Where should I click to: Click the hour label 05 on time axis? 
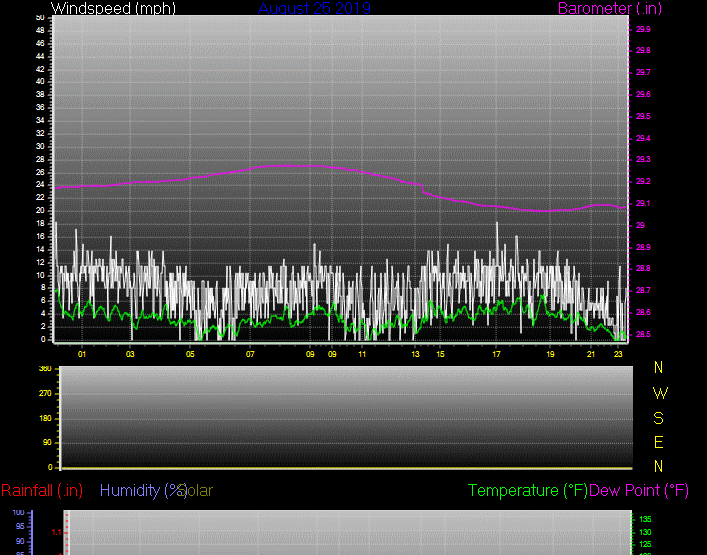point(190,354)
